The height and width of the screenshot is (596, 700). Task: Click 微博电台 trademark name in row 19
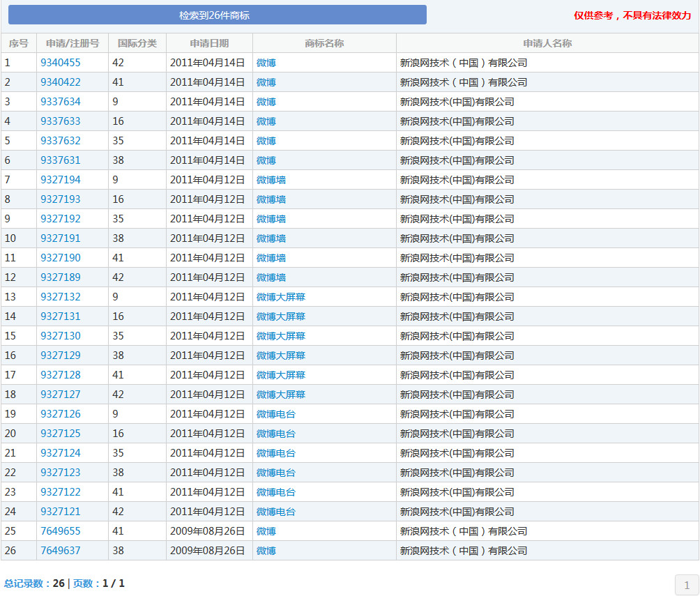click(276, 414)
